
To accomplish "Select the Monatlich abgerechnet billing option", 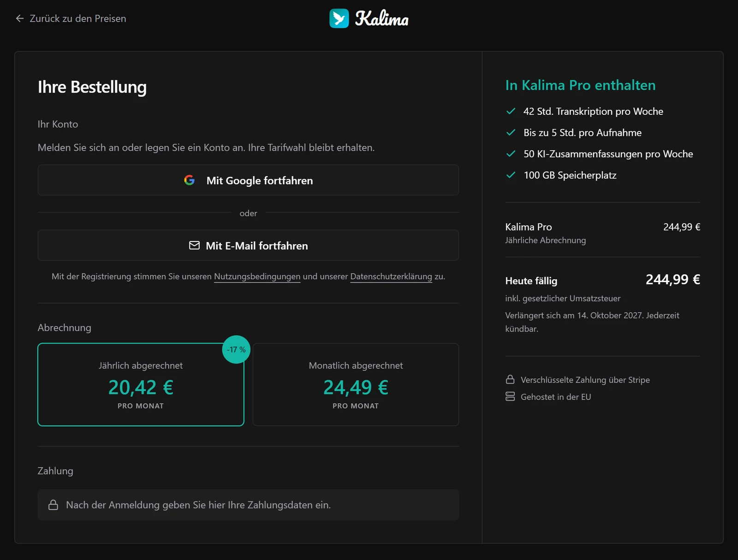I will (x=356, y=384).
